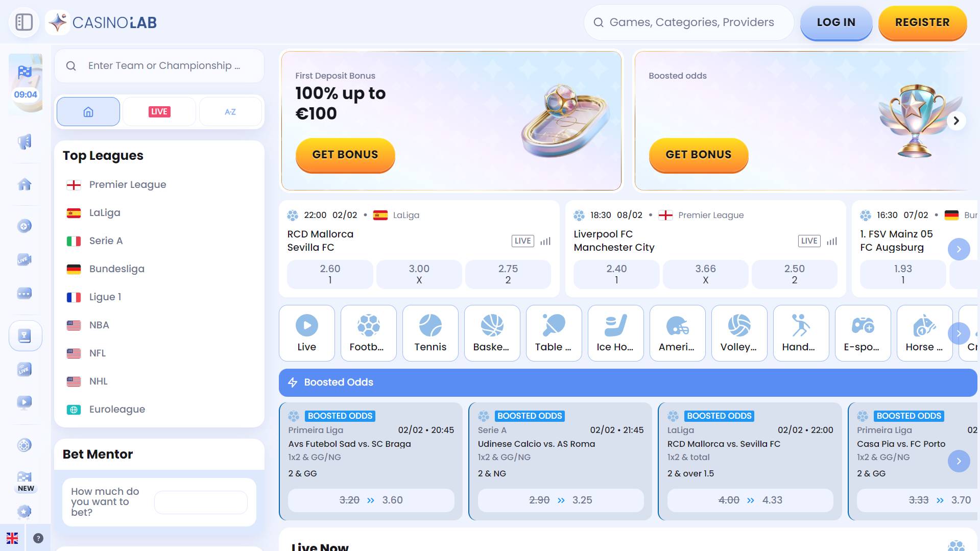The width and height of the screenshot is (980, 551).
Task: Select the home tab in sportsbook panel
Action: click(88, 111)
